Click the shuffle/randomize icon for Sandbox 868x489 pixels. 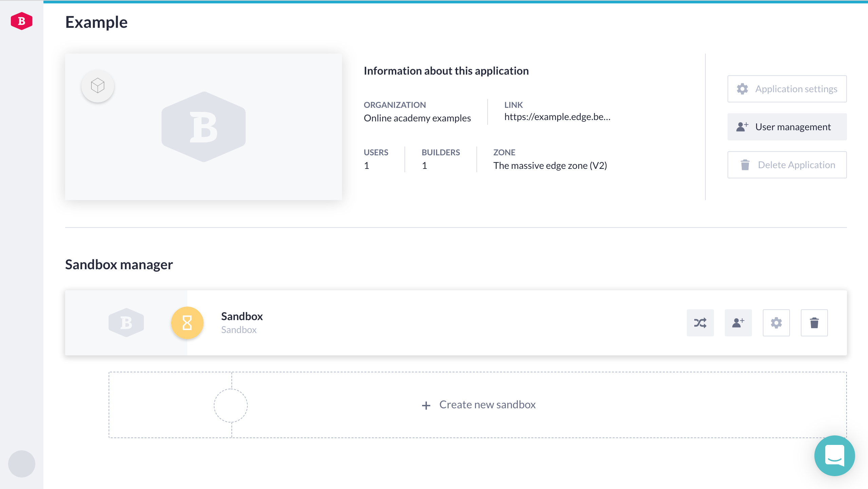click(x=700, y=322)
